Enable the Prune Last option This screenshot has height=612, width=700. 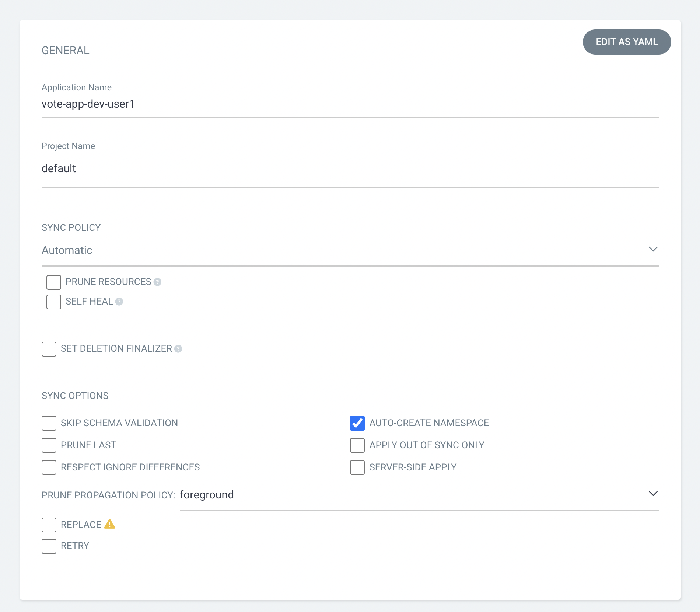tap(49, 445)
